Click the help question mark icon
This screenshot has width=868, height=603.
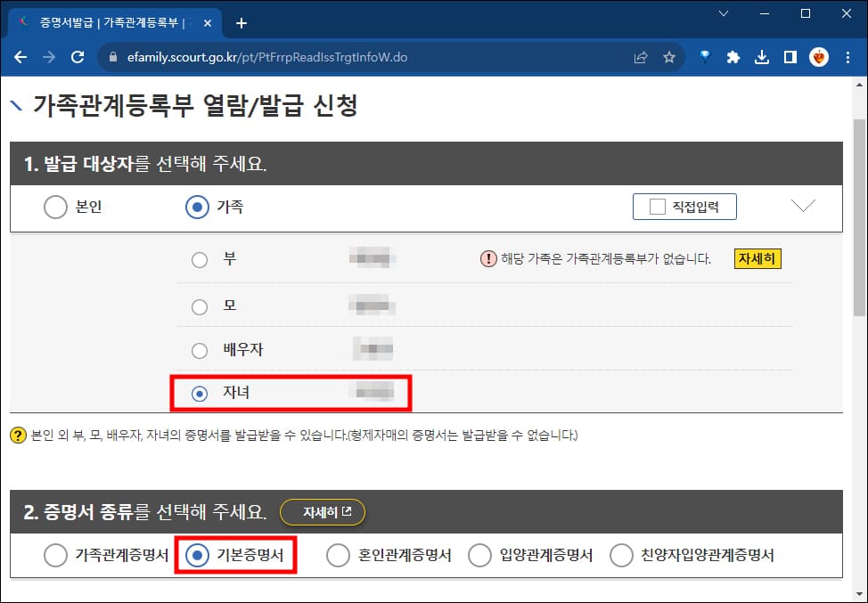click(20, 435)
